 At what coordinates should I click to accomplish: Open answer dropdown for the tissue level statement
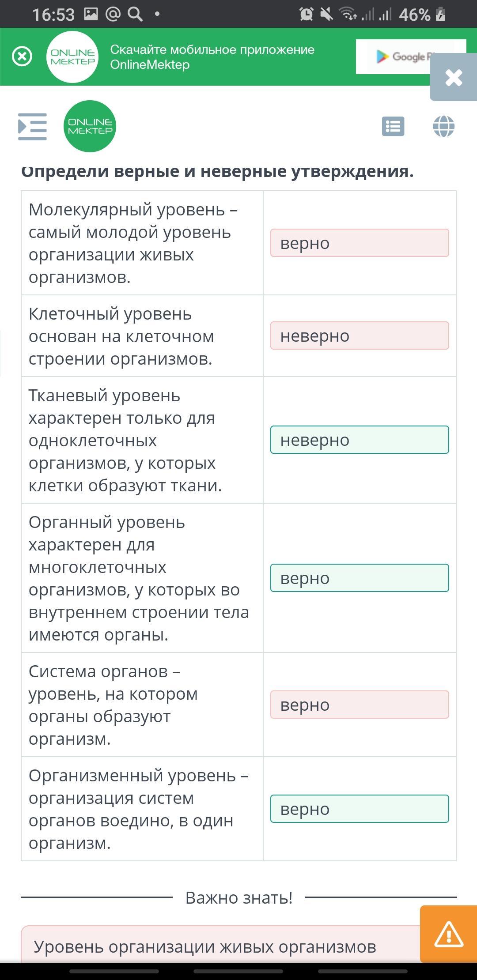point(360,440)
